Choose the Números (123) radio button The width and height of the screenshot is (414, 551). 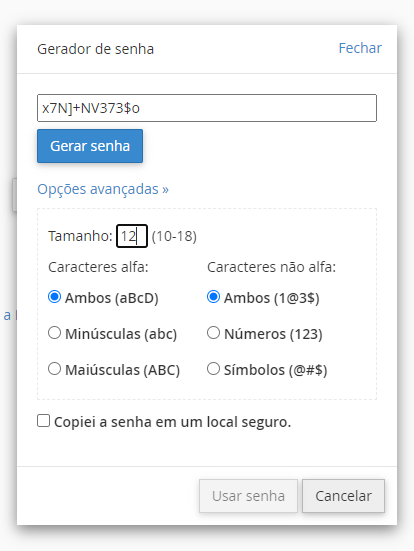pos(213,332)
